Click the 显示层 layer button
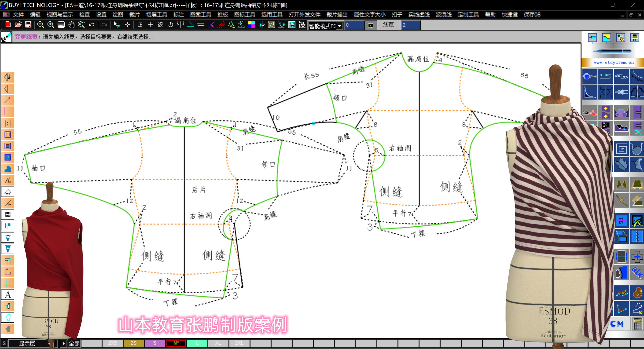This screenshot has height=349, width=644. (x=27, y=343)
